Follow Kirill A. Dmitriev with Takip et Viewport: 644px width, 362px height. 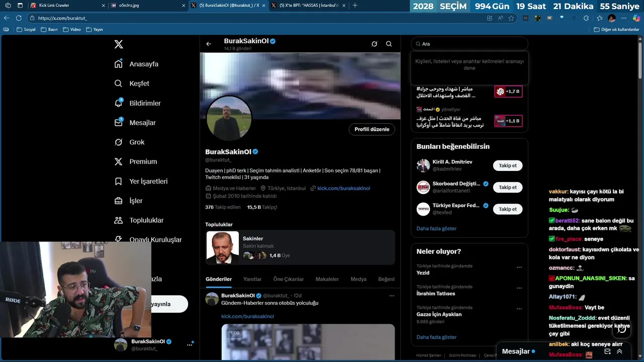pos(508,165)
